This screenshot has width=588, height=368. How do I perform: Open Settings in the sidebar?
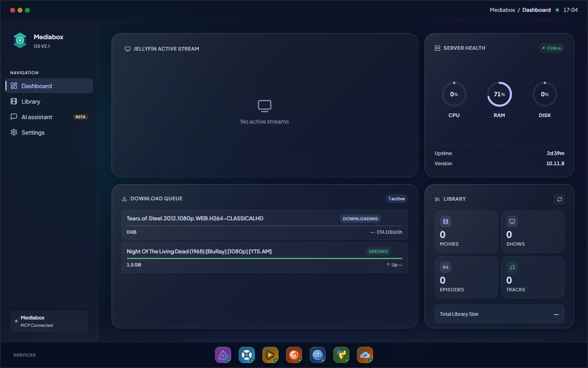click(x=49, y=132)
